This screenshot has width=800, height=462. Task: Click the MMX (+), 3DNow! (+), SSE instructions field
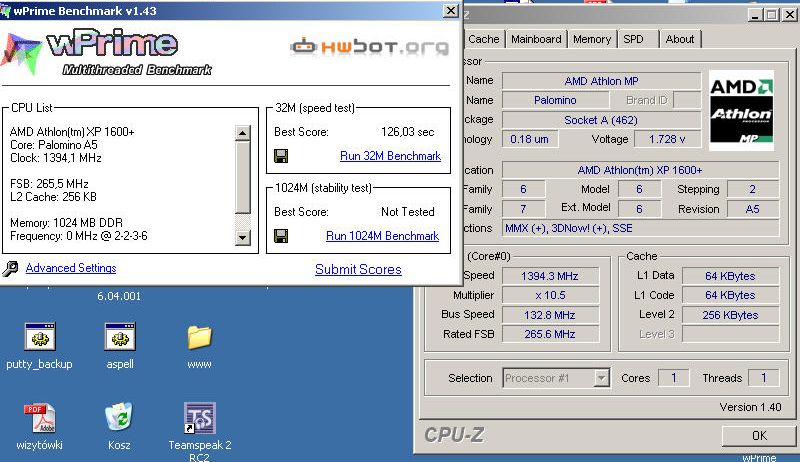[640, 228]
